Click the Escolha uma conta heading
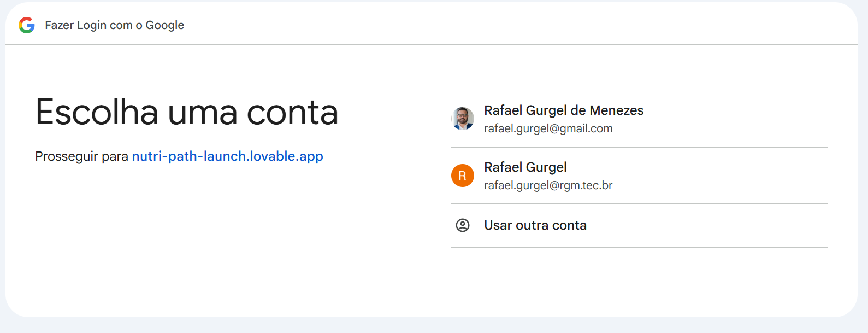The width and height of the screenshot is (868, 333). [187, 112]
